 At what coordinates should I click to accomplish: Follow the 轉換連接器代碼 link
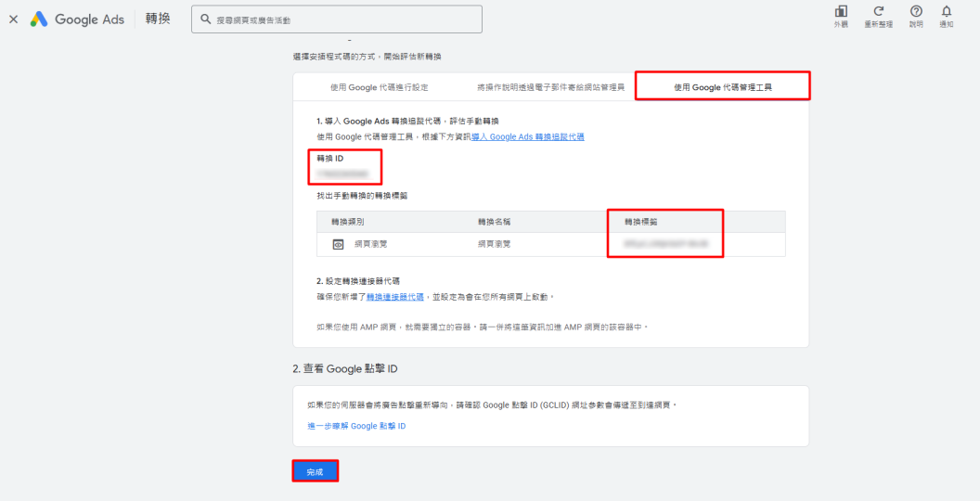(x=395, y=297)
